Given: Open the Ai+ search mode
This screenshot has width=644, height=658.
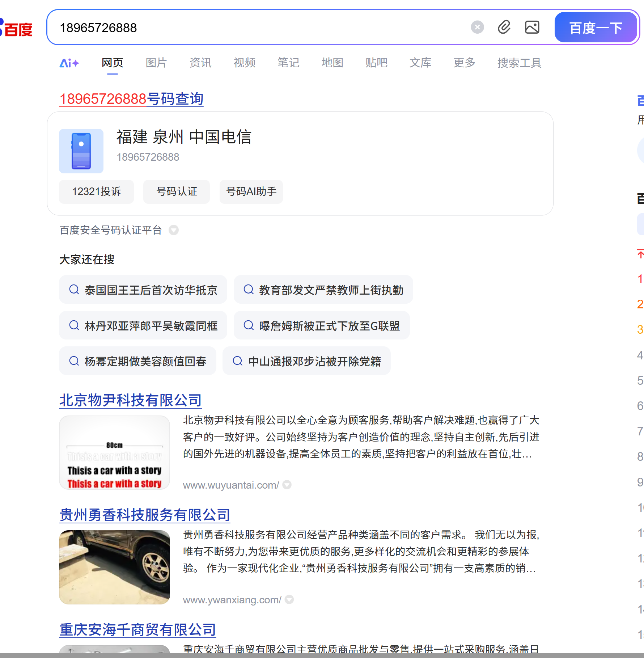Looking at the screenshot, I should (x=69, y=63).
